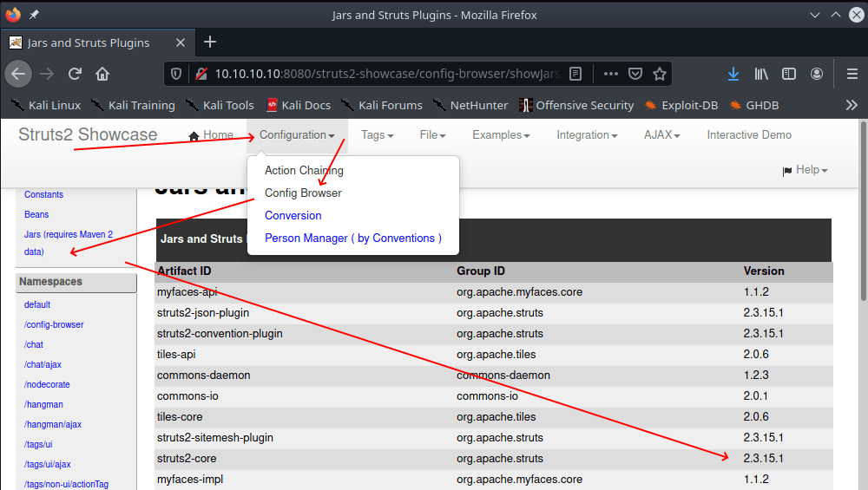Expand the Examples dropdown menu
The image size is (868, 490).
point(501,134)
